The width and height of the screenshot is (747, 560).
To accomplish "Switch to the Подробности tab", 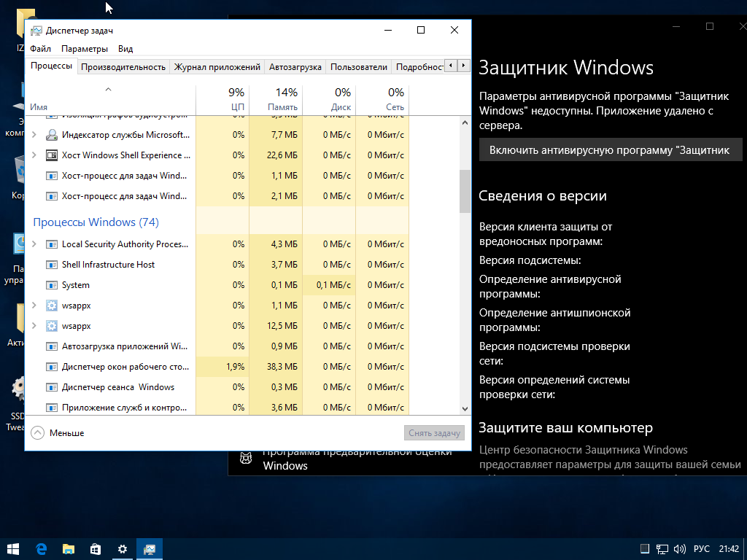I will coord(418,67).
